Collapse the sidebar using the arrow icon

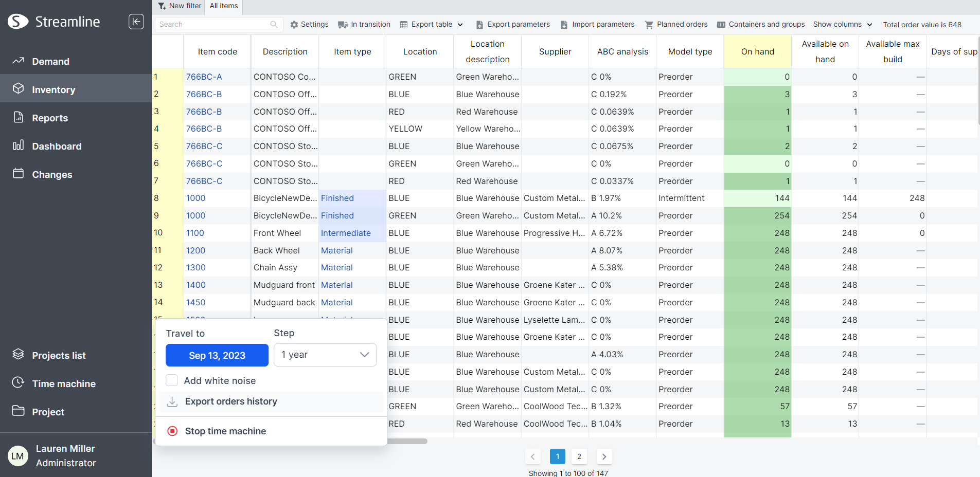[x=136, y=22]
